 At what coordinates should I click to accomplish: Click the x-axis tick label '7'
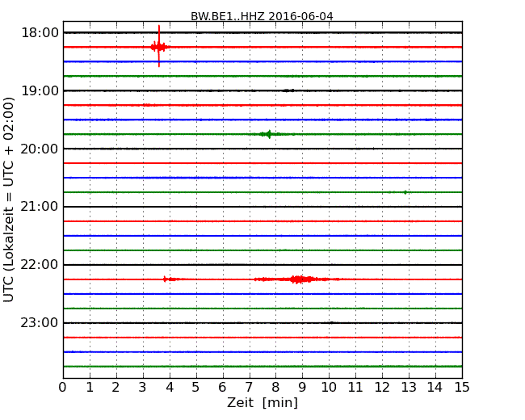(x=249, y=387)
